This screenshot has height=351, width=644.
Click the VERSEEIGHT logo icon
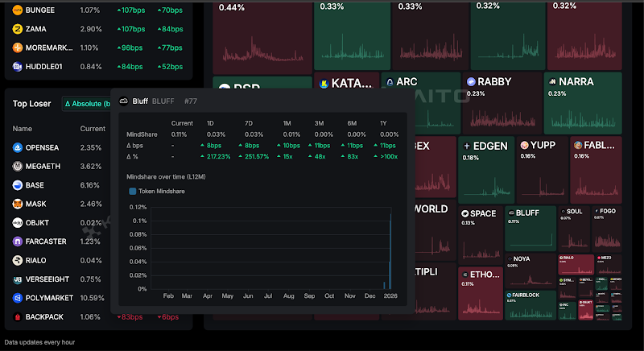pyautogui.click(x=17, y=279)
